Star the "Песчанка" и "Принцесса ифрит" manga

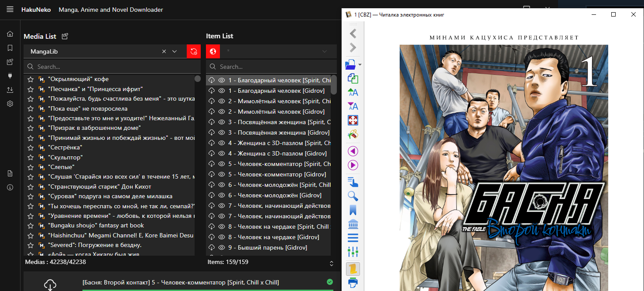point(31,89)
